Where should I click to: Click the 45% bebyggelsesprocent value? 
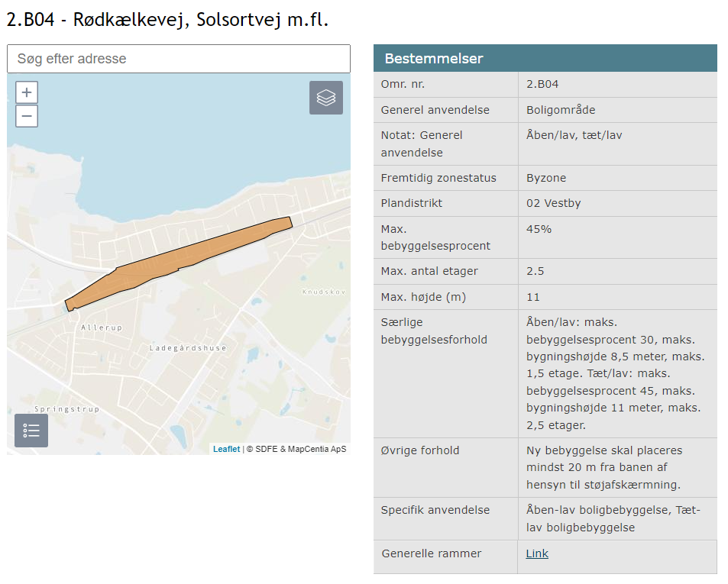pos(539,229)
